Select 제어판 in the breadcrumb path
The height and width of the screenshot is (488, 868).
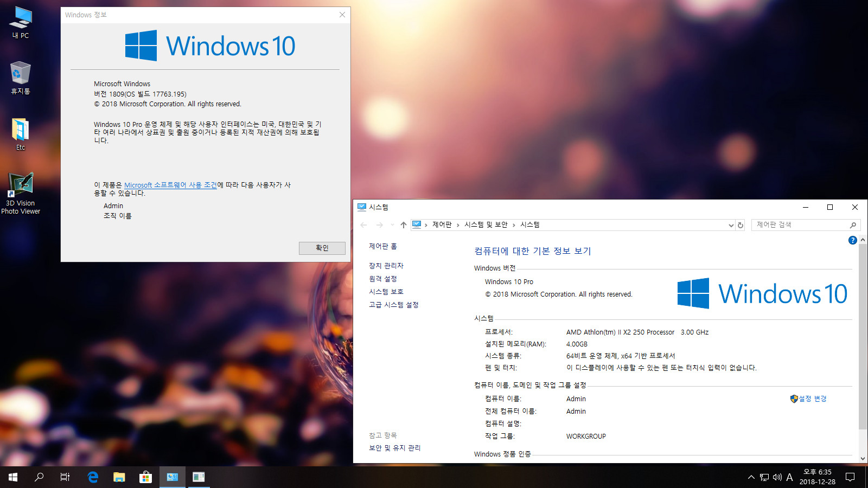442,224
